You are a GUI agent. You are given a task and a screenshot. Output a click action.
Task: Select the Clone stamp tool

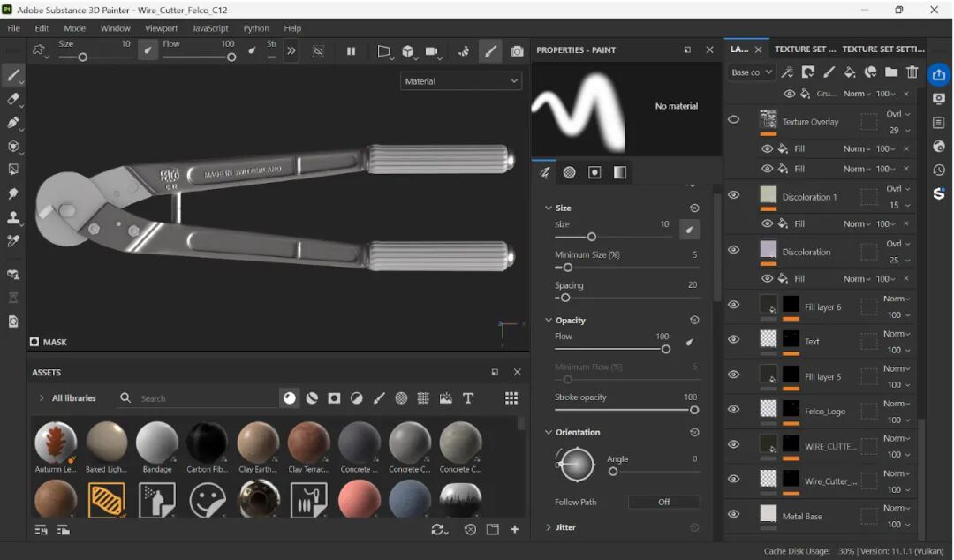[x=12, y=217]
